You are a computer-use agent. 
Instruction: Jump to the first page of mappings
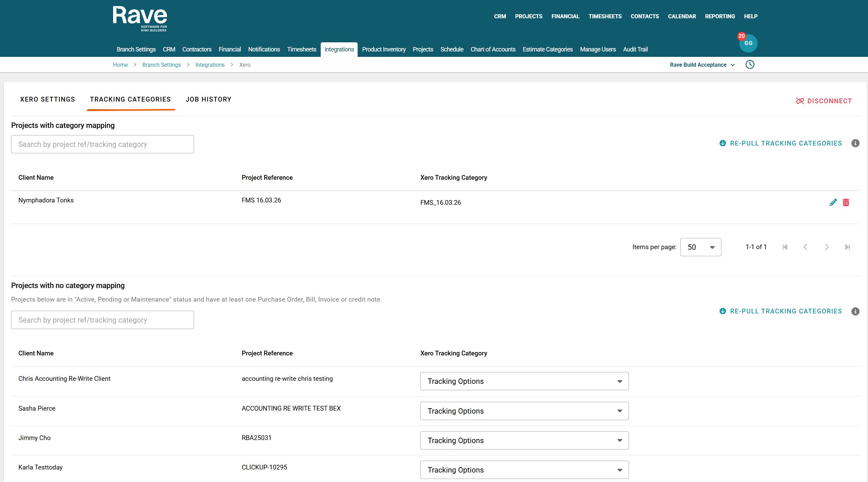click(785, 247)
